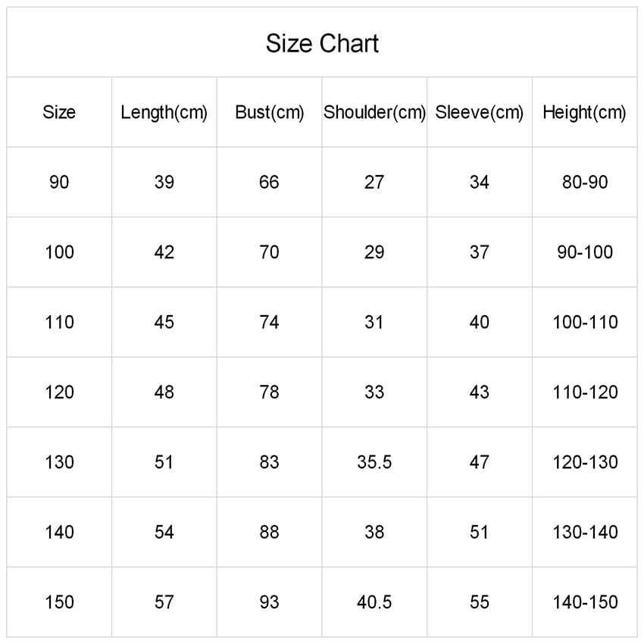Click the 80-90 height range cell

585,183
